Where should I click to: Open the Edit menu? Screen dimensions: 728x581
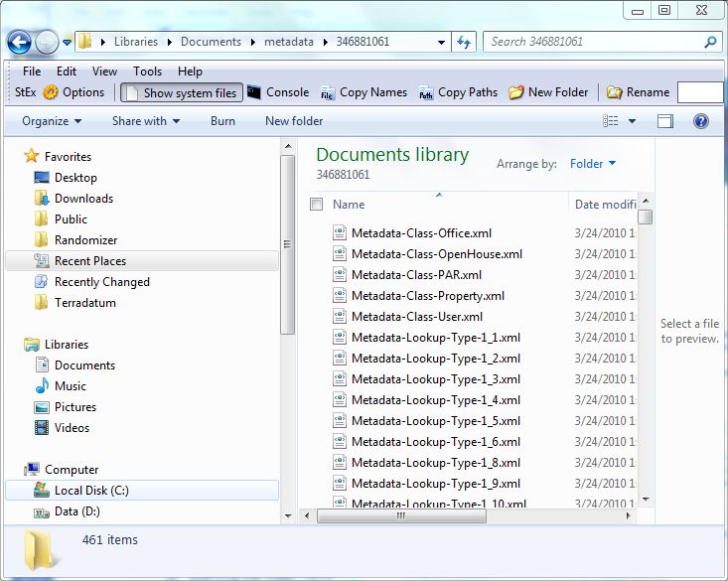point(67,72)
